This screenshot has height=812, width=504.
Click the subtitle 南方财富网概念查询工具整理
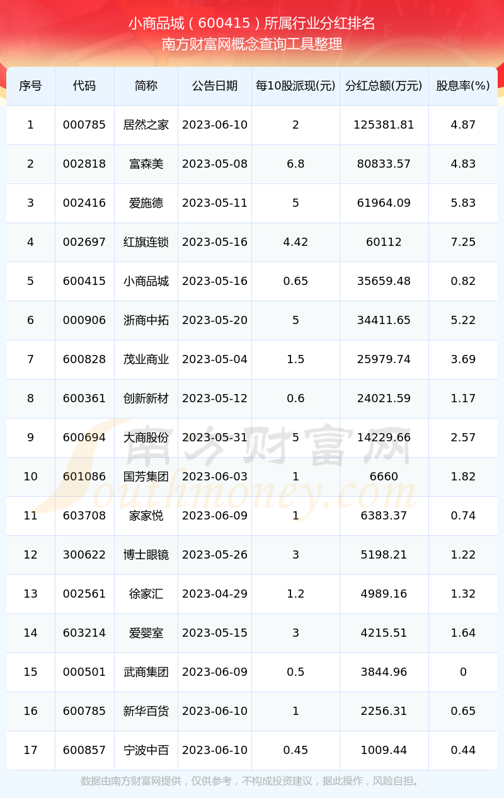pyautogui.click(x=252, y=44)
